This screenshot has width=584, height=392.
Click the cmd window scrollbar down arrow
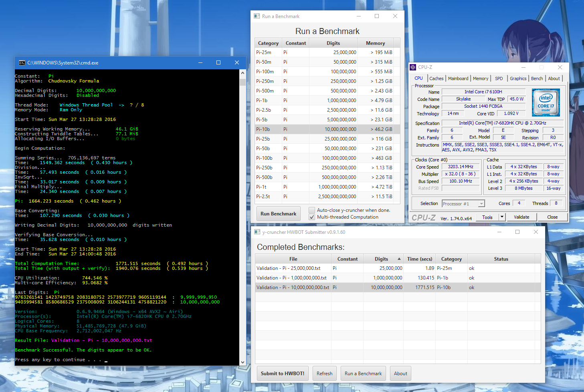(242, 362)
